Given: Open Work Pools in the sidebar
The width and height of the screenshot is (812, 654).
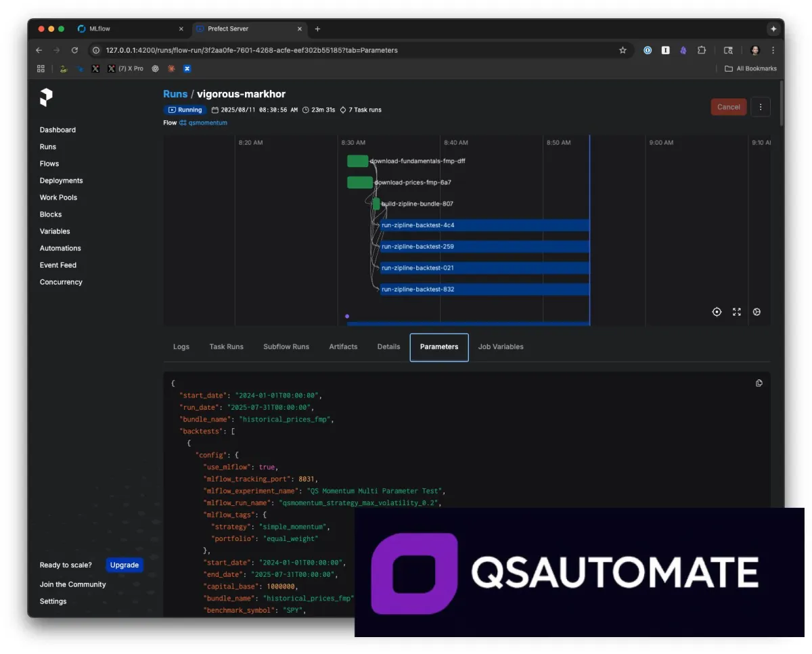Looking at the screenshot, I should pyautogui.click(x=58, y=197).
